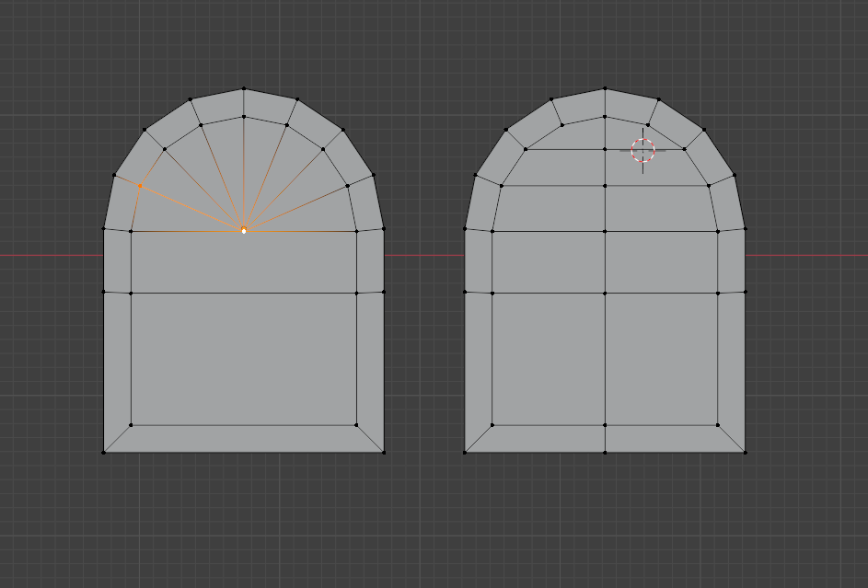The image size is (868, 588).
Task: Select the topmost apex vertex of right mesh
Action: 605,89
